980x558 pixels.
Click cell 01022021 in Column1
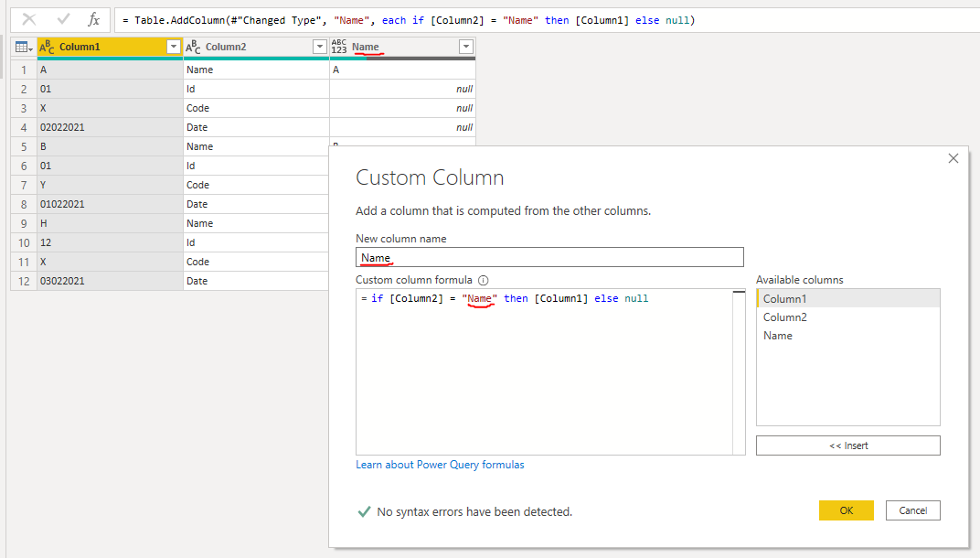(x=110, y=204)
